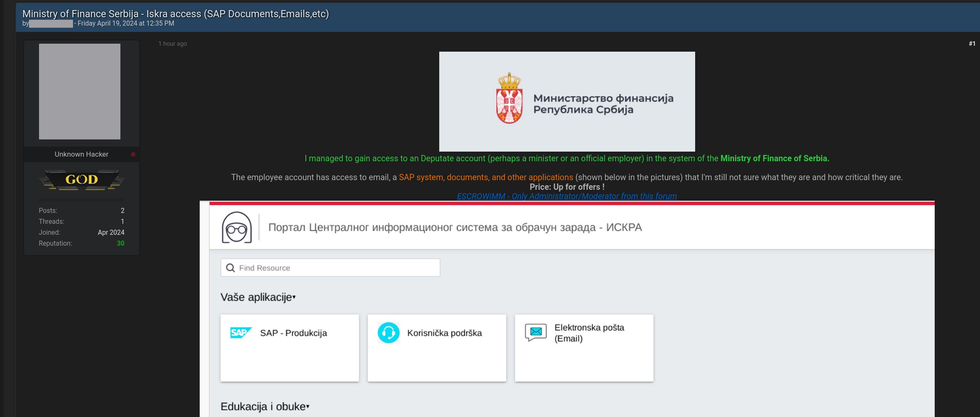Click the Unknown Hacker user title
Image resolution: width=980 pixels, height=417 pixels.
[81, 154]
